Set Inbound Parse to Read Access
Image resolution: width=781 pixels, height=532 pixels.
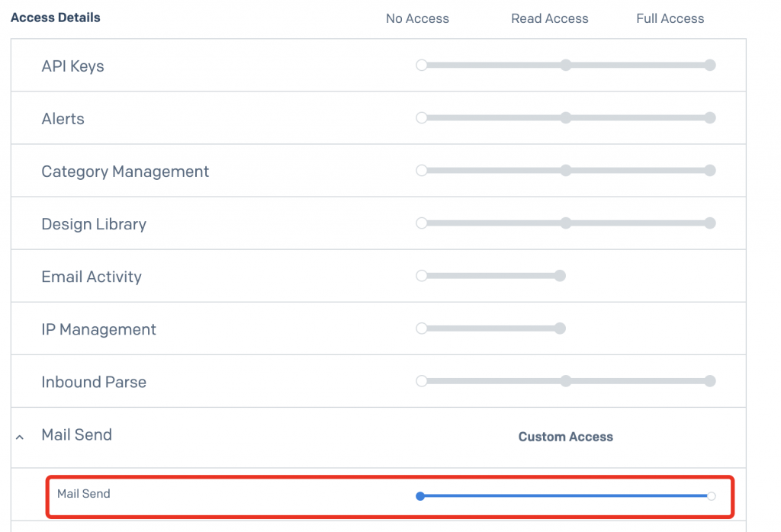pos(565,381)
